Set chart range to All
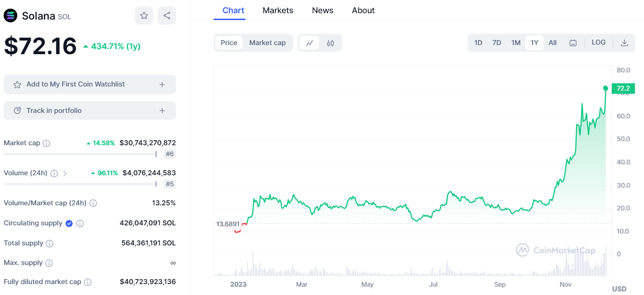The width and height of the screenshot is (644, 295). click(x=553, y=43)
